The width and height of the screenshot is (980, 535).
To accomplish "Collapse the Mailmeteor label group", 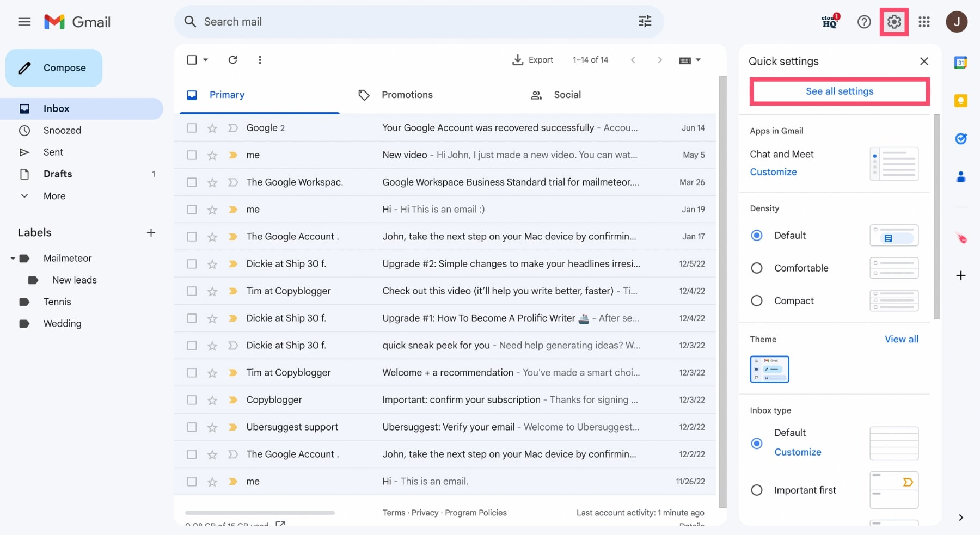I will click(12, 258).
